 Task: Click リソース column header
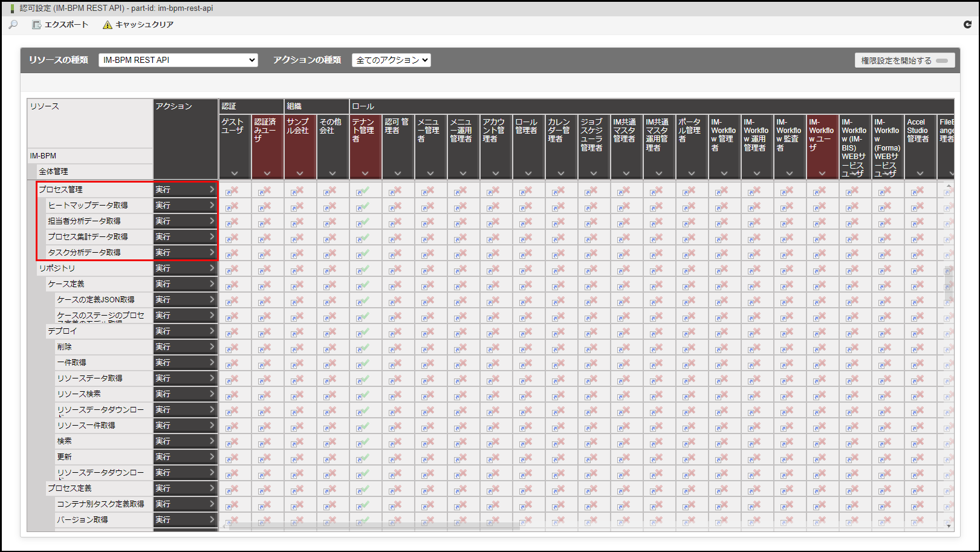90,123
